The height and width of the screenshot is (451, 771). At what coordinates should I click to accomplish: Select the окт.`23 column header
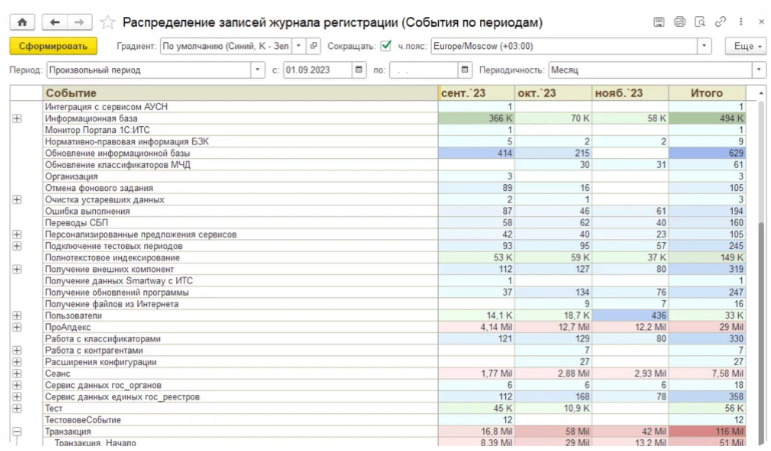pos(553,93)
